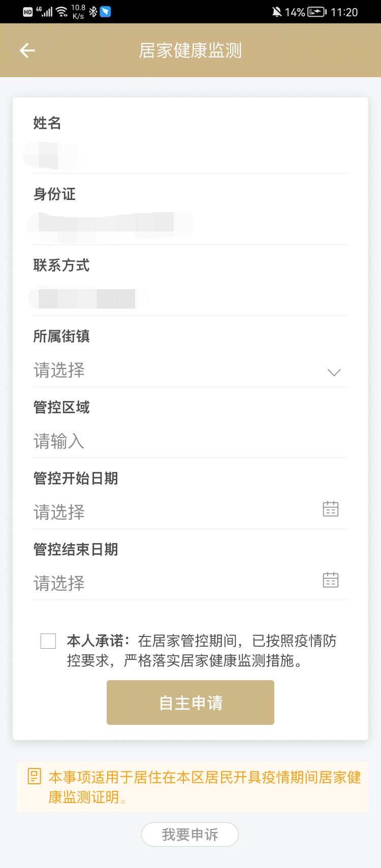The width and height of the screenshot is (381, 868).
Task: Tap the muted bell status icon
Action: pyautogui.click(x=276, y=12)
